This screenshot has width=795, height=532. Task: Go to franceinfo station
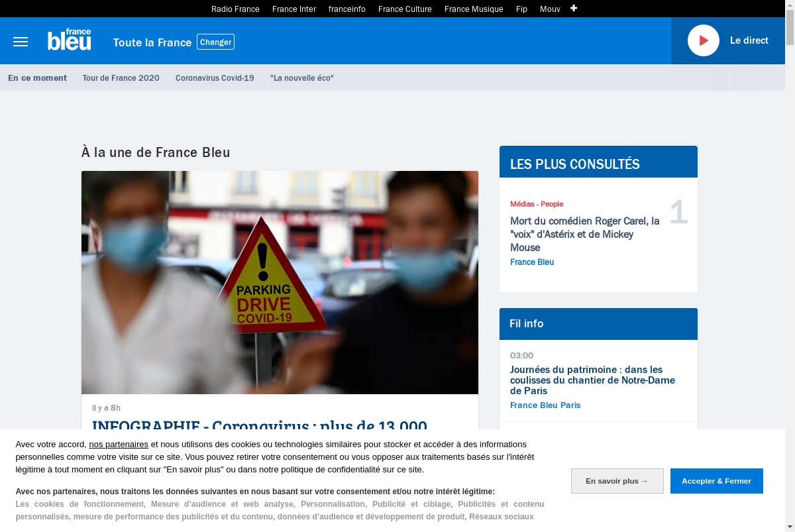pos(347,9)
